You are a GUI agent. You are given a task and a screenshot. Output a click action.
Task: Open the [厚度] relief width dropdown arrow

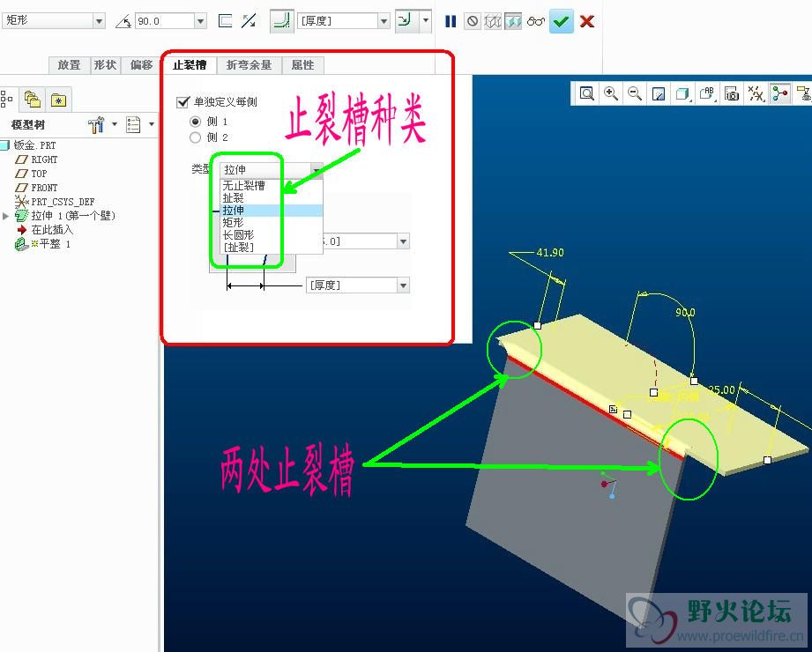404,285
